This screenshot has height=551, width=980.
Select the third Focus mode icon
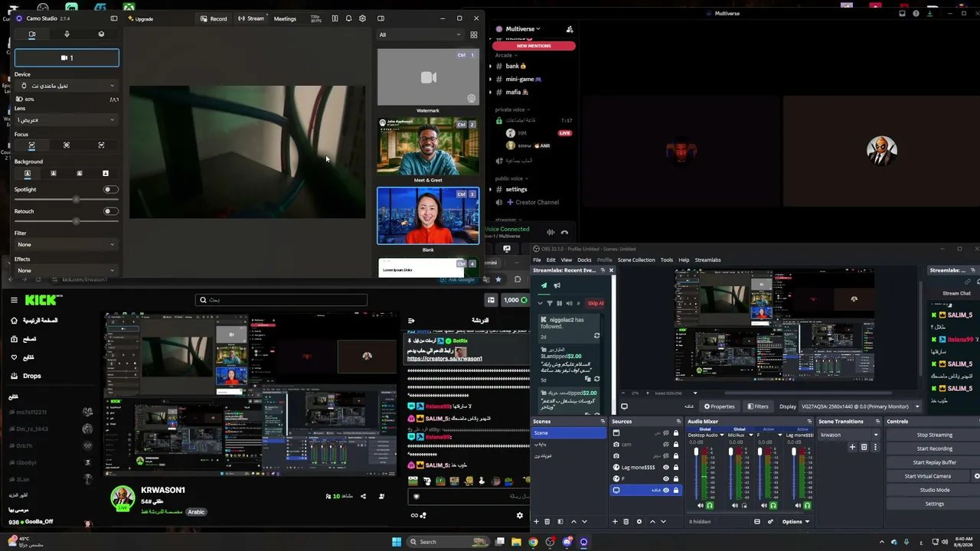click(101, 145)
